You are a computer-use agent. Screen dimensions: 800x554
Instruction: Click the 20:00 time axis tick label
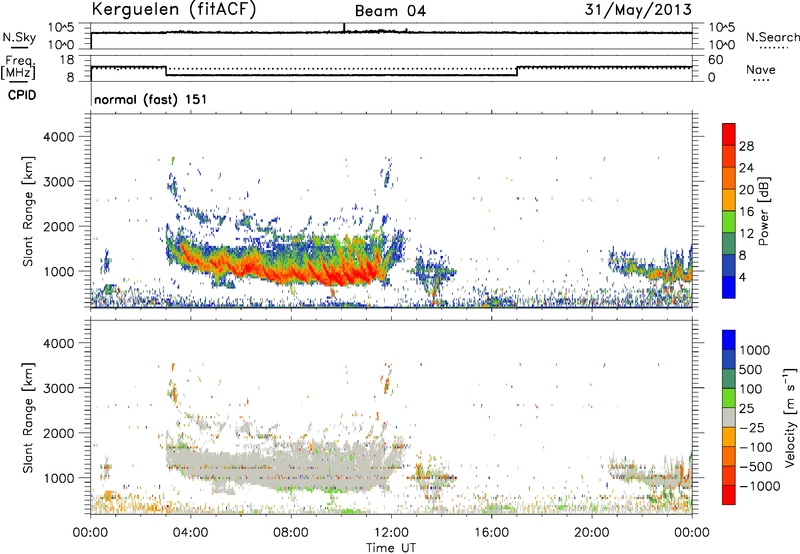pyautogui.click(x=591, y=533)
